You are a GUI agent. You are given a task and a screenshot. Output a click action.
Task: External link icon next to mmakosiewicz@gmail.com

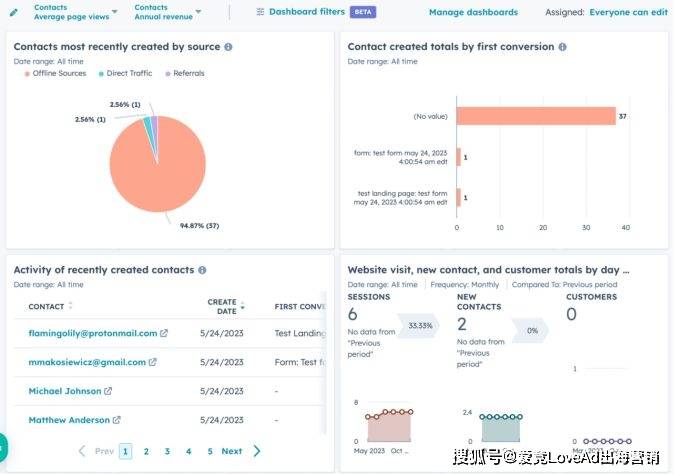[153, 362]
